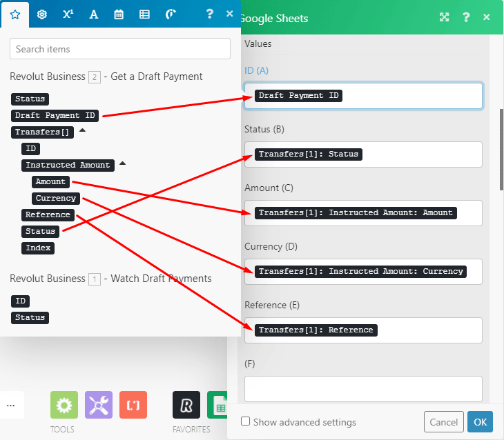The width and height of the screenshot is (504, 440).
Task: Select the date and time functions tab
Action: (x=119, y=14)
